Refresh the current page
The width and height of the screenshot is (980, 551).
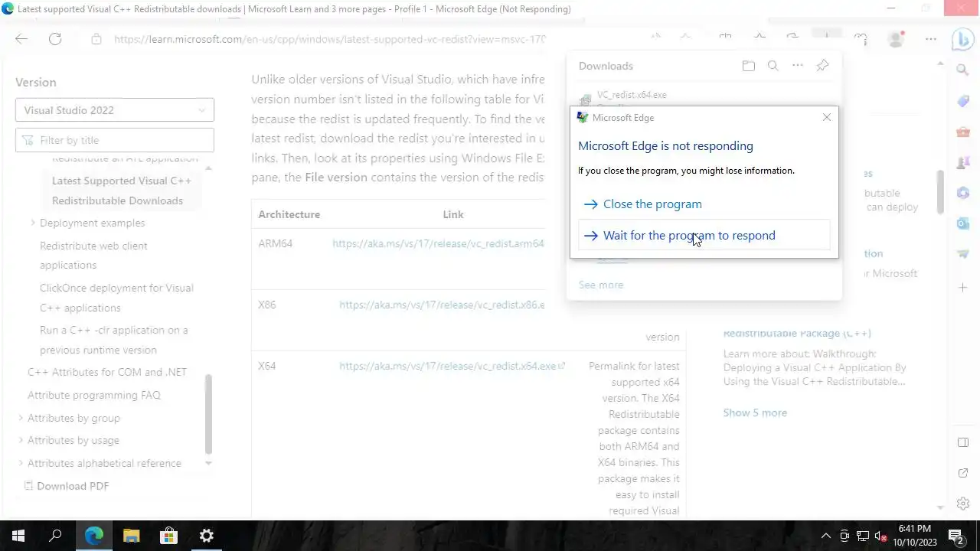point(55,39)
